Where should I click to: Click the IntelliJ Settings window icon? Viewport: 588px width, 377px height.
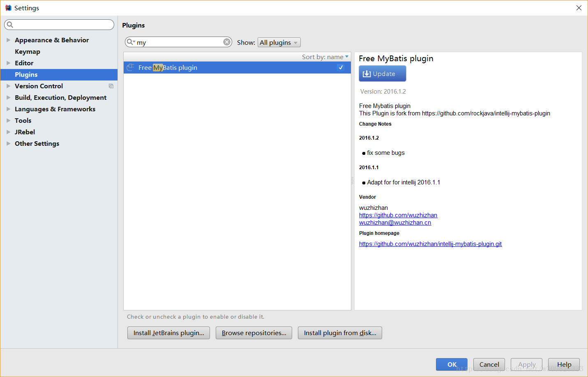(x=8, y=8)
